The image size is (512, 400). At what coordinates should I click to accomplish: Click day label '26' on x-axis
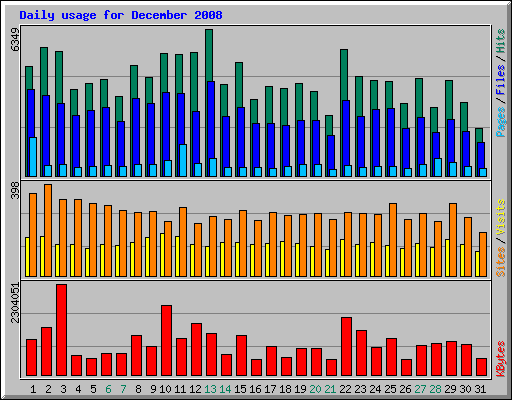405,389
